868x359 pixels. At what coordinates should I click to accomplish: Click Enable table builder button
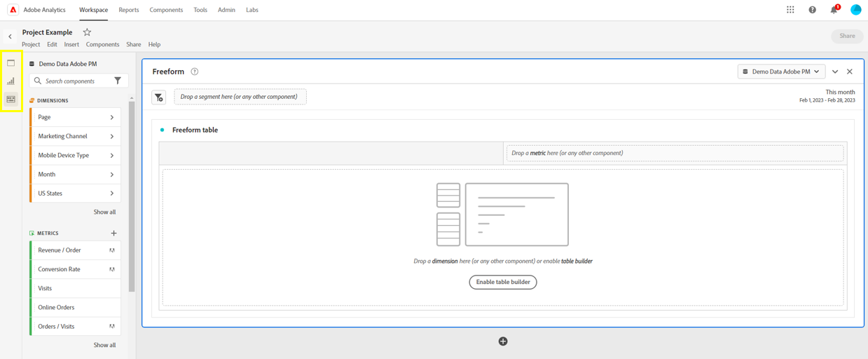tap(503, 282)
